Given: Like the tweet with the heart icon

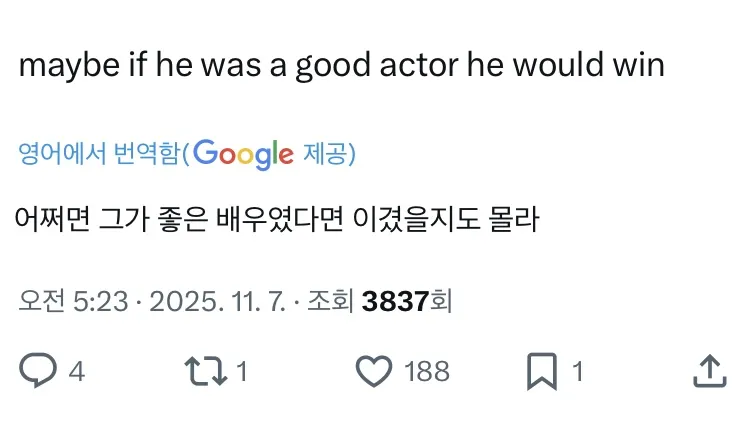Looking at the screenshot, I should pyautogui.click(x=373, y=372).
